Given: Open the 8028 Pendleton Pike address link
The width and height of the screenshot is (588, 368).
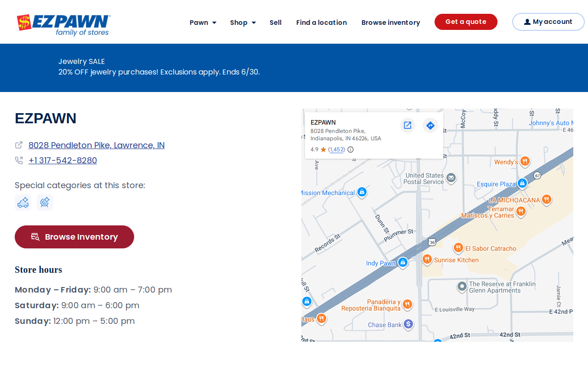Looking at the screenshot, I should point(96,145).
